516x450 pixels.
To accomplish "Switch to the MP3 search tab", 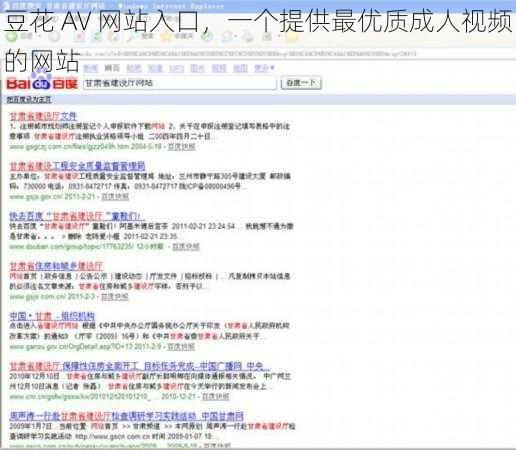I will point(176,68).
